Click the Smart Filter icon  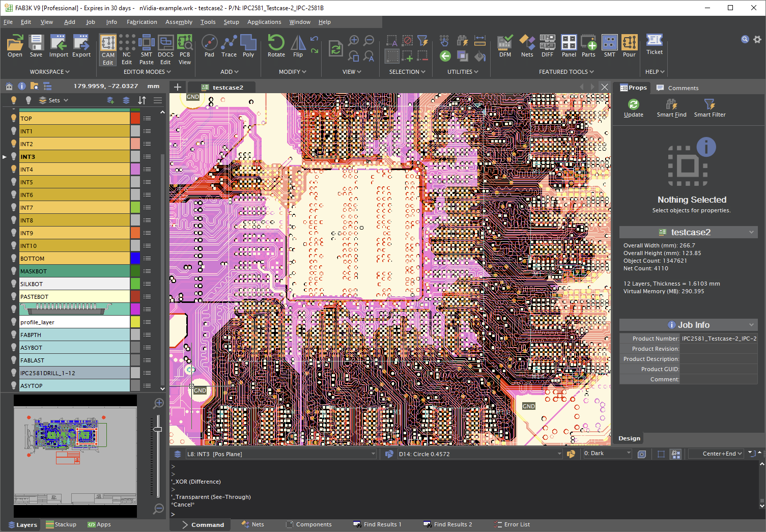(x=710, y=108)
